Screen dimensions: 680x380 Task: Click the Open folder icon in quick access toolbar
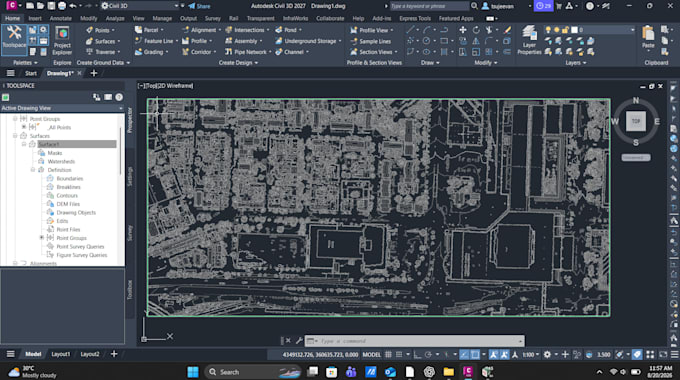[40, 6]
